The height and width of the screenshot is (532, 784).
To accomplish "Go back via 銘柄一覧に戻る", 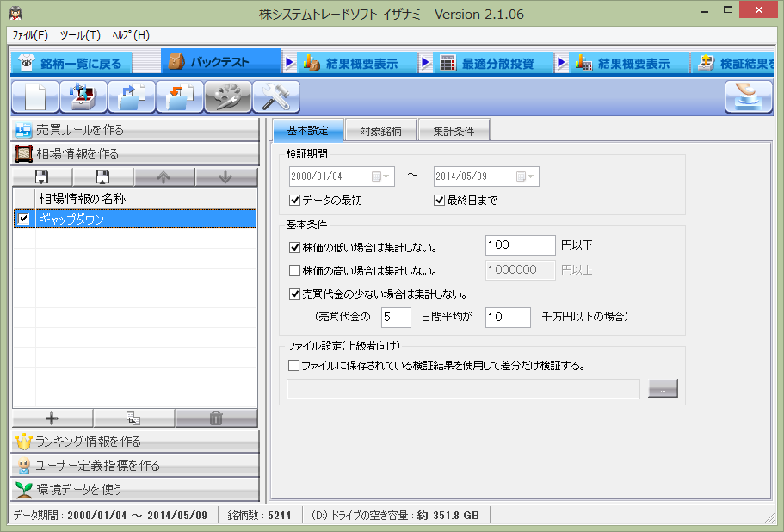I will coord(71,64).
